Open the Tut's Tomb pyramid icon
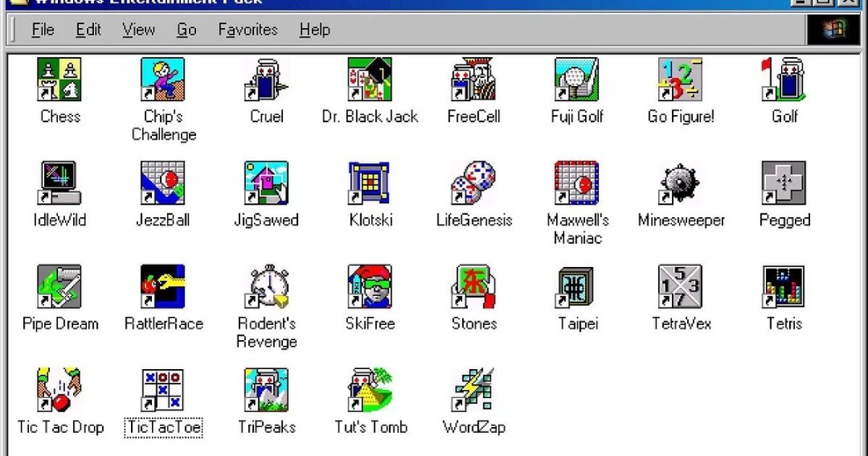Image resolution: width=868 pixels, height=456 pixels. 370,390
